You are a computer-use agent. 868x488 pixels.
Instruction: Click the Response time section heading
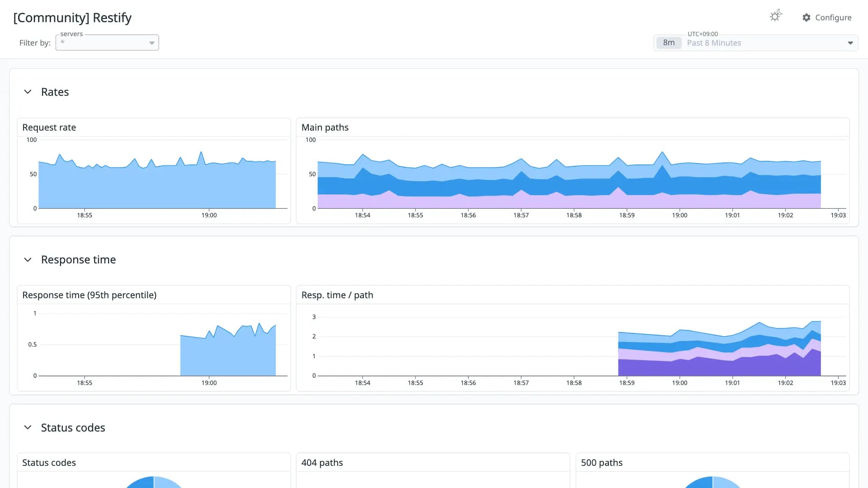[78, 260]
